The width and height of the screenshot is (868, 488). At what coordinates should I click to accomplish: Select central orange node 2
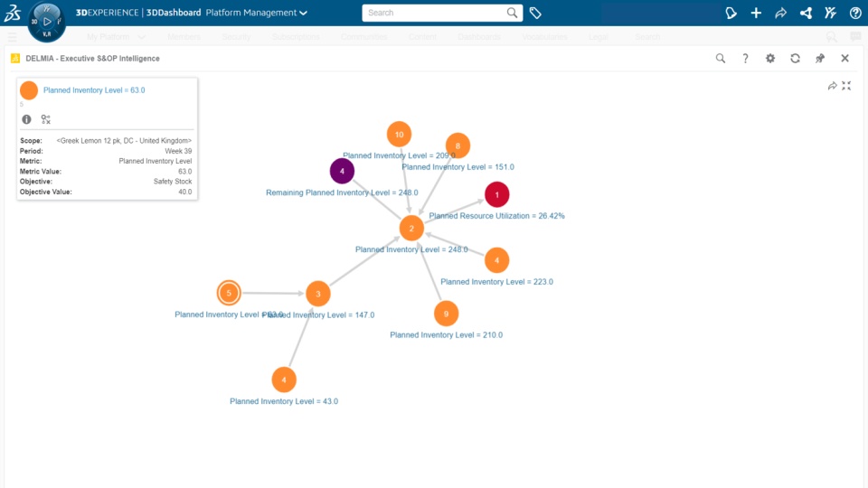(411, 228)
